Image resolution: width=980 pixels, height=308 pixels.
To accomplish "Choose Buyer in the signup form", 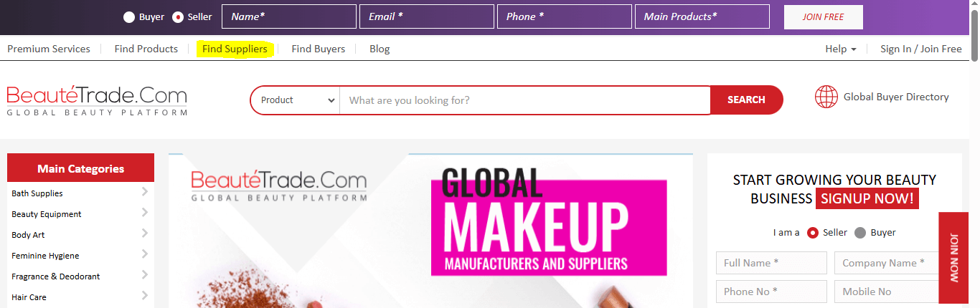I will pos(860,233).
